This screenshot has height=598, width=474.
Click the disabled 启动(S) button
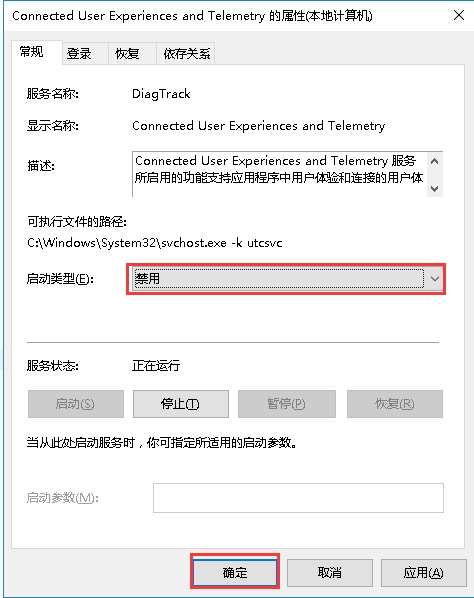pos(76,404)
